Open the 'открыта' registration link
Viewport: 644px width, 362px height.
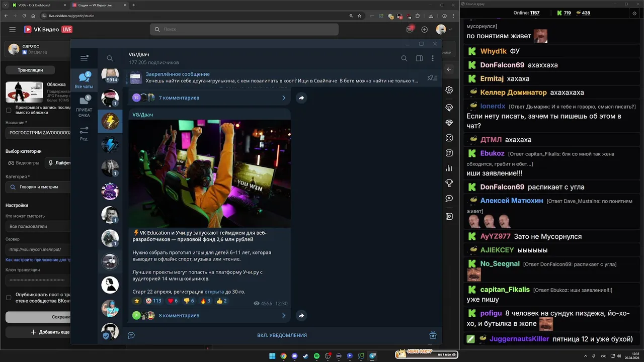click(x=214, y=292)
